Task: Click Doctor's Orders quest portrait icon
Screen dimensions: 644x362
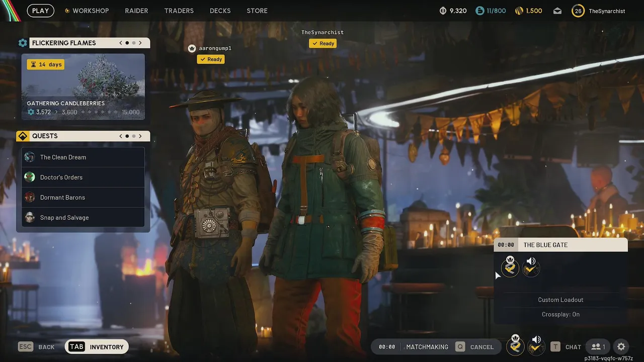Action: pyautogui.click(x=30, y=177)
